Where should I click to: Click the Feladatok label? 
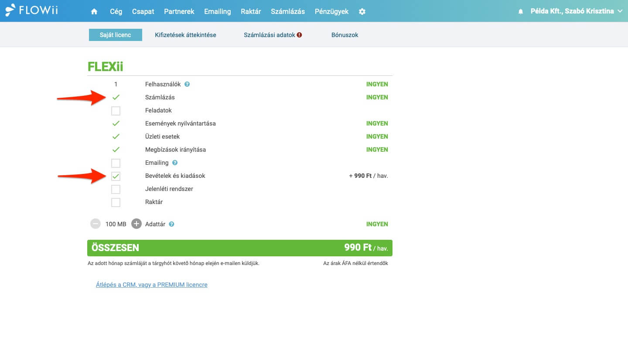coord(159,110)
